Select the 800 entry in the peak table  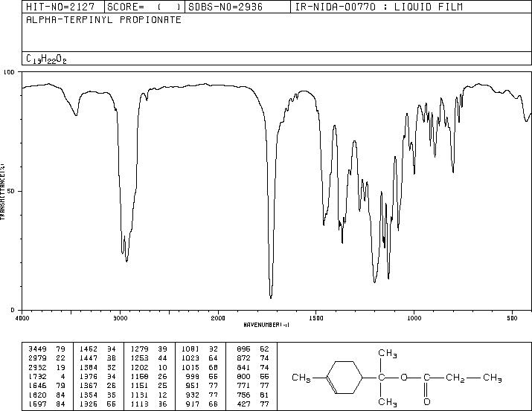click(243, 376)
